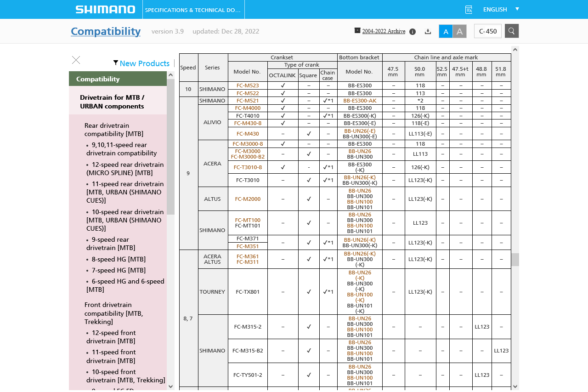The height and width of the screenshot is (392, 588).
Task: Click the language document icon beside ENGLISH
Action: (x=469, y=10)
